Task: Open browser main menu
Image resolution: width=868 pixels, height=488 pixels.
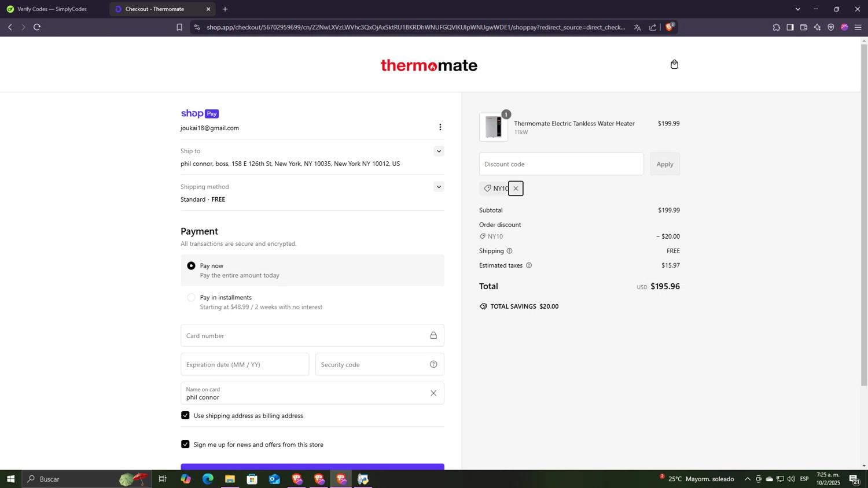Action: coord(858,27)
